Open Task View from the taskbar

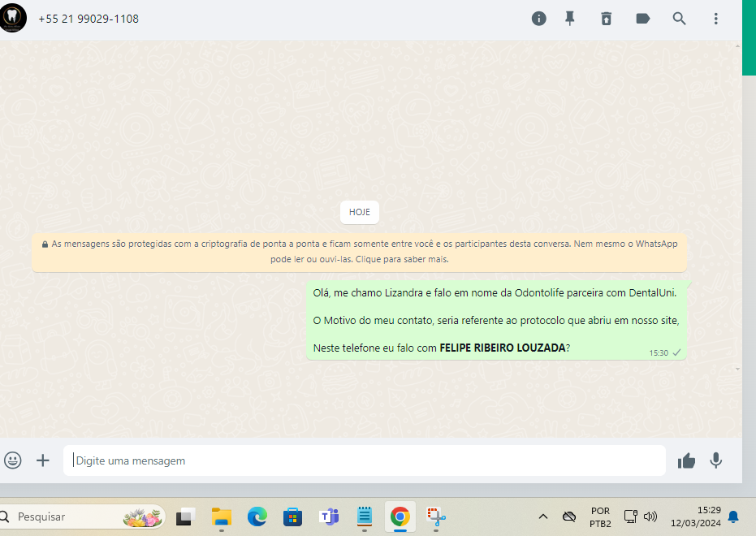point(185,517)
